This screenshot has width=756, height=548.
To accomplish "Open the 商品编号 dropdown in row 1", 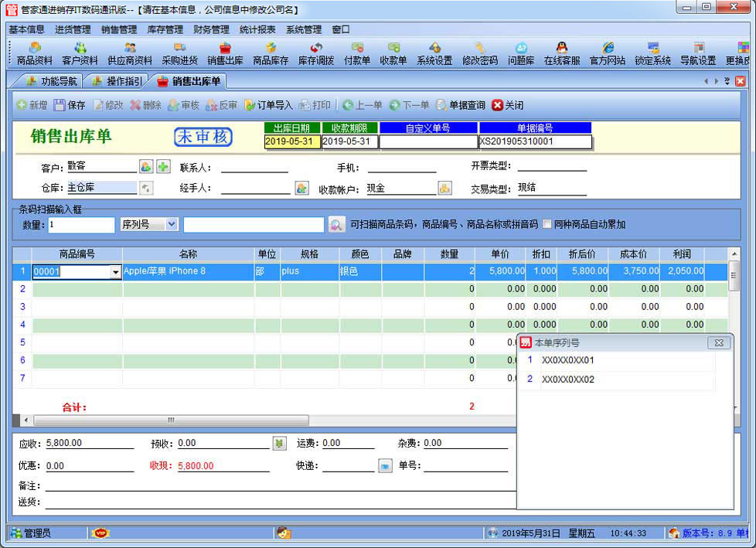I will point(116,272).
